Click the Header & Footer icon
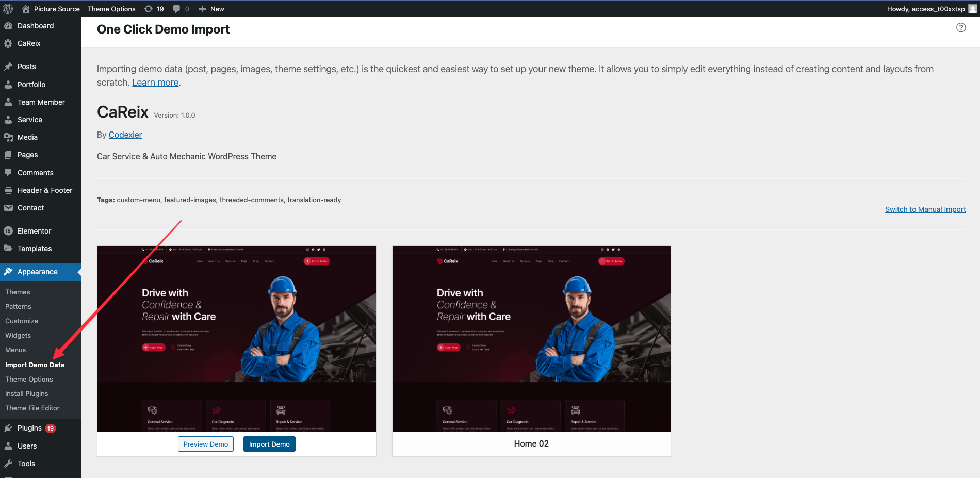The height and width of the screenshot is (478, 980). (x=8, y=190)
